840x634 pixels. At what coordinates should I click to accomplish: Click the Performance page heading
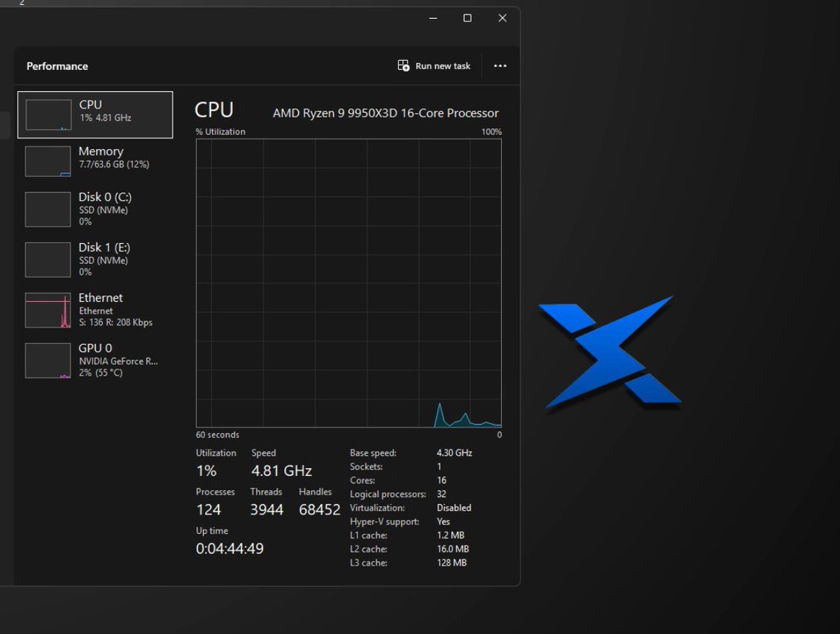coord(57,66)
